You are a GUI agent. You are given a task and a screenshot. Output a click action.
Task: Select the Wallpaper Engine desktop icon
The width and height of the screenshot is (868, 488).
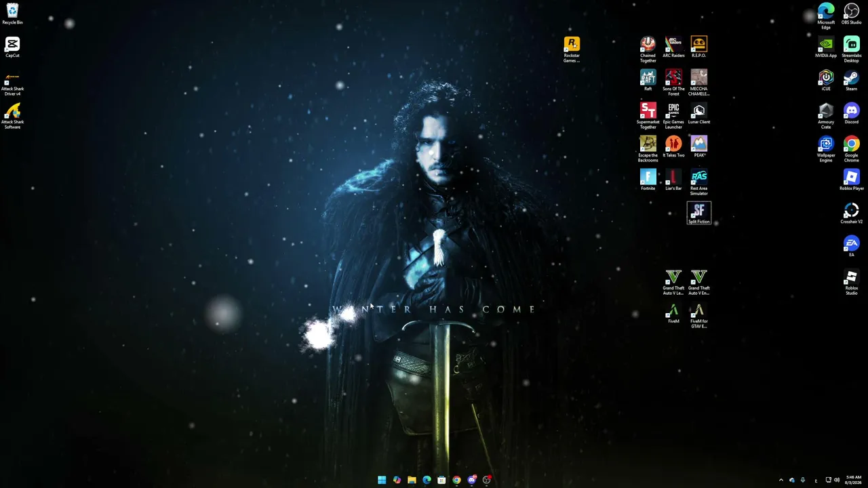(x=826, y=149)
